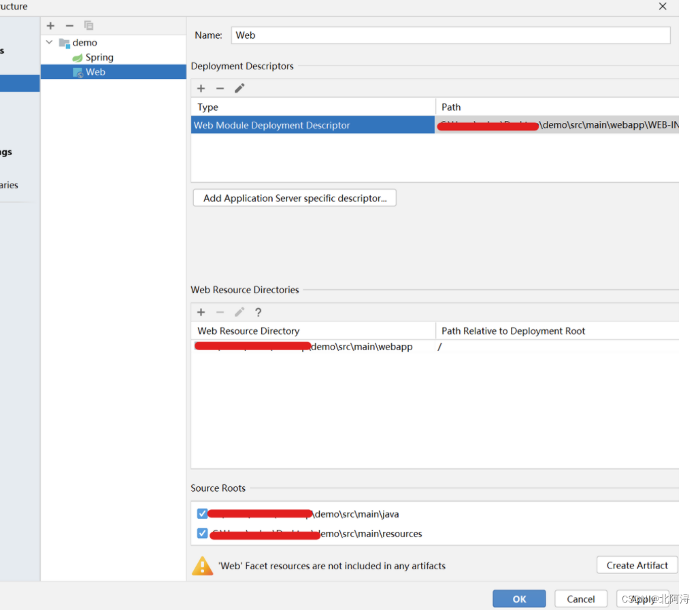Uncheck the src\main\java source root

coord(202,513)
